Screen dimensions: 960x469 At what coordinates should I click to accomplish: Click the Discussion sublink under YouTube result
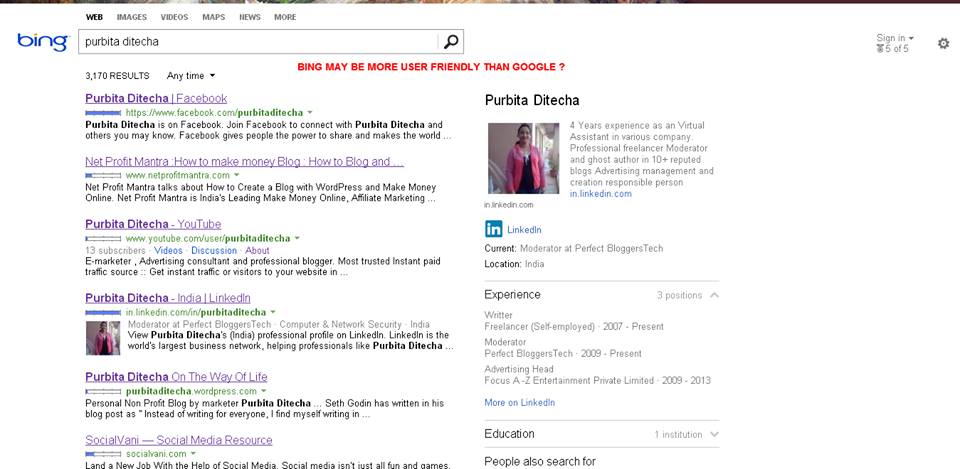pos(214,250)
